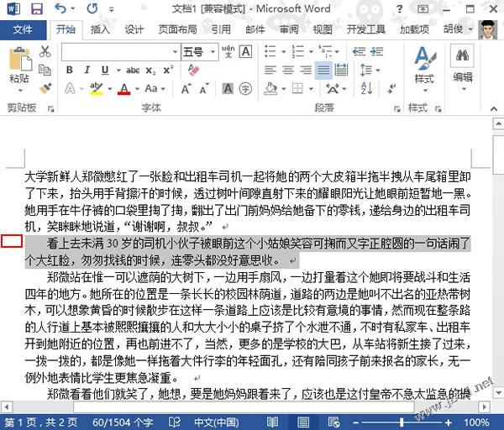This screenshot has width=504, height=430.
Task: Click horizontal scrollbar right arrow
Action: (x=484, y=407)
